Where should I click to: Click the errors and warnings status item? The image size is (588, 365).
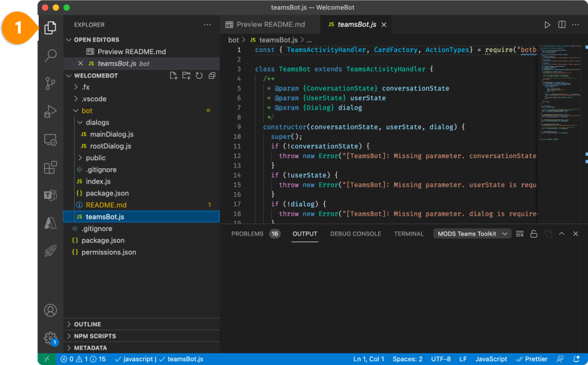pos(84,359)
